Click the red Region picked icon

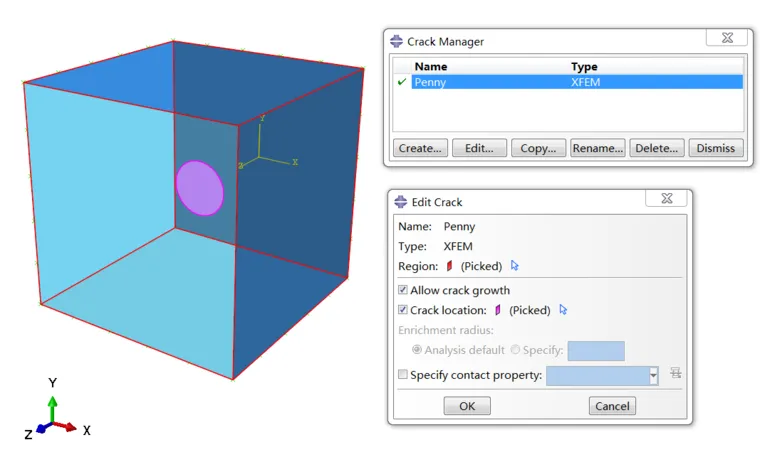[x=449, y=266]
